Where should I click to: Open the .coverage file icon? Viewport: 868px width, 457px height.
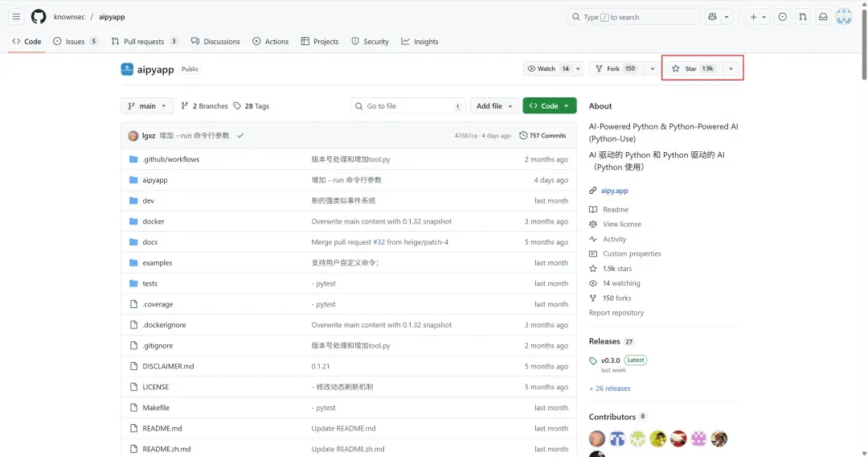click(x=133, y=304)
